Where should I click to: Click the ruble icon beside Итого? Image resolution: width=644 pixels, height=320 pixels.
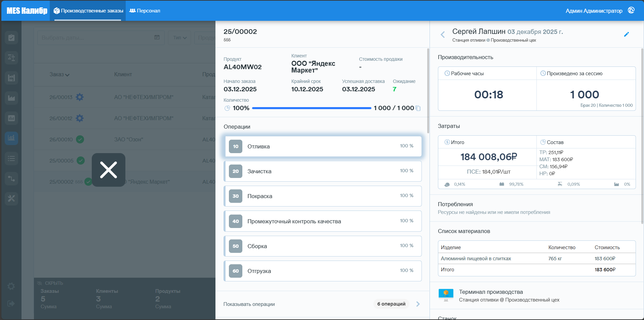click(x=447, y=142)
